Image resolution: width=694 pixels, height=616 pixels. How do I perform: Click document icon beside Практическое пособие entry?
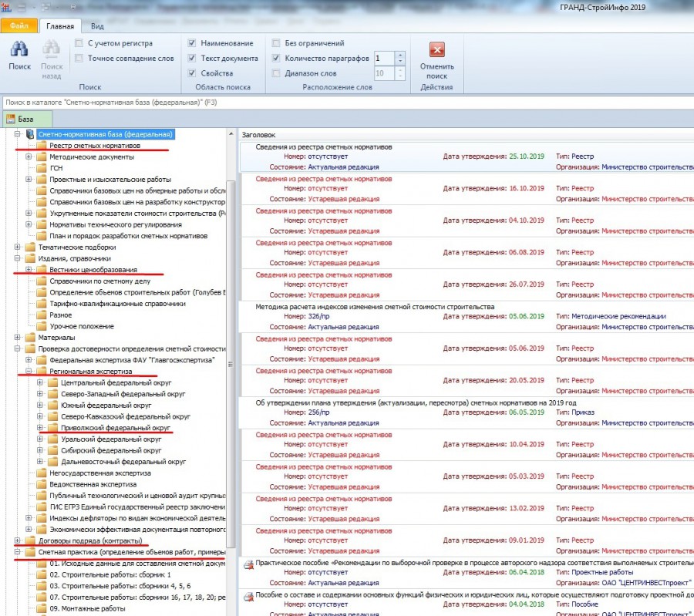point(248,564)
